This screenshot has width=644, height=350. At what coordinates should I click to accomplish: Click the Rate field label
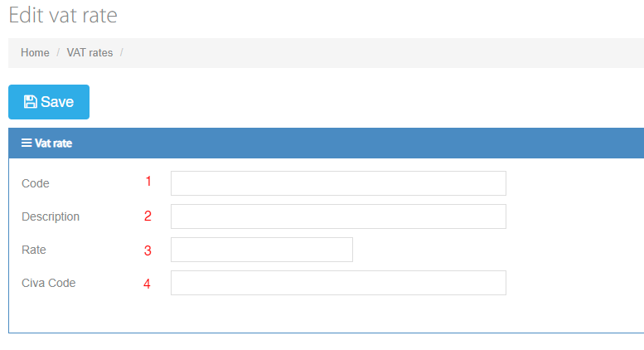point(34,250)
